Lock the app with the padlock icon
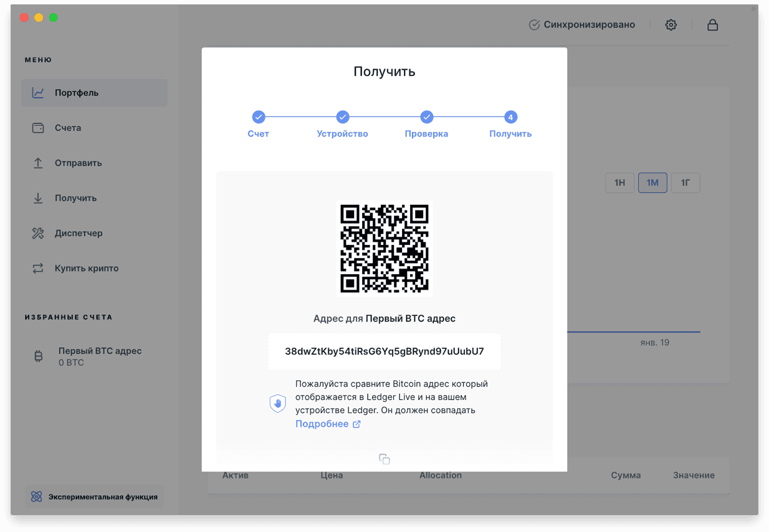769x532 pixels. (712, 25)
